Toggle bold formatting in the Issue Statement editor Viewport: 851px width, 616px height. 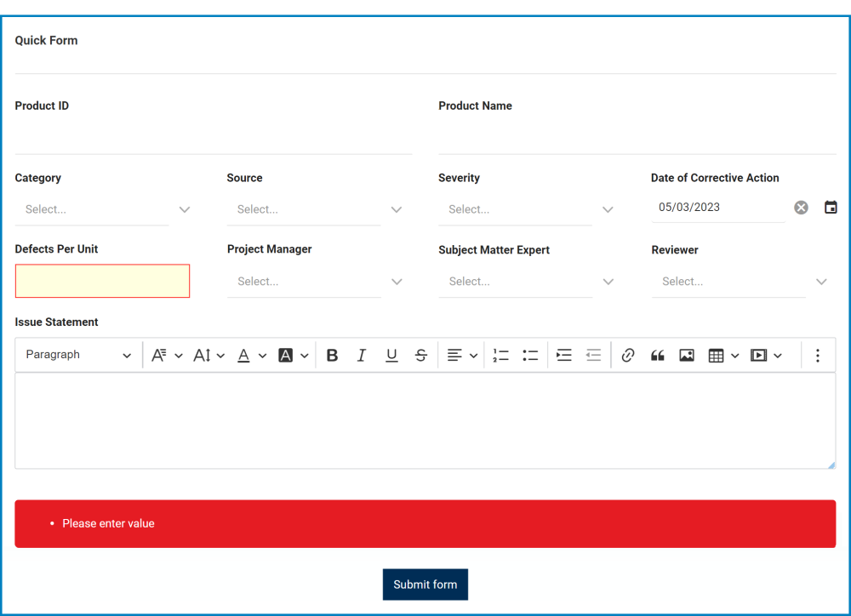tap(332, 355)
